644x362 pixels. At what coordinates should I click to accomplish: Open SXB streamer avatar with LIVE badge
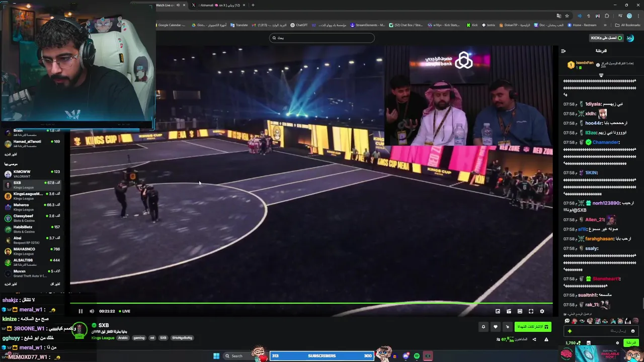point(79,330)
